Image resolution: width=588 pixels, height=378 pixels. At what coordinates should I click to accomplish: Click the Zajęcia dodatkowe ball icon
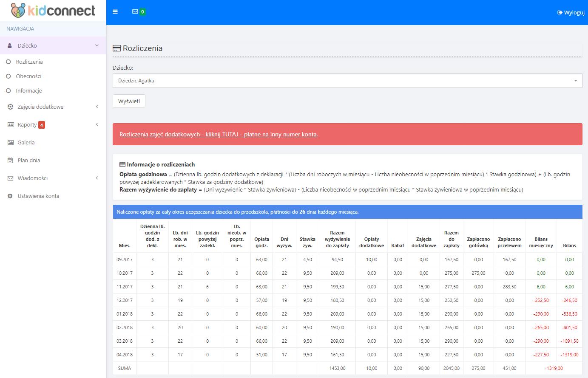(x=10, y=107)
